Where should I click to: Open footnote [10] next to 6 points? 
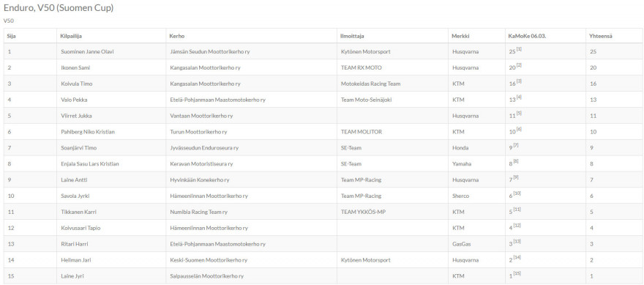pos(517,193)
